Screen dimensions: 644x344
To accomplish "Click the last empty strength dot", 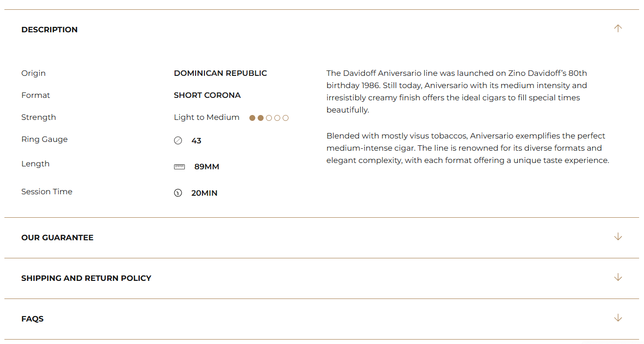I will click(x=286, y=118).
